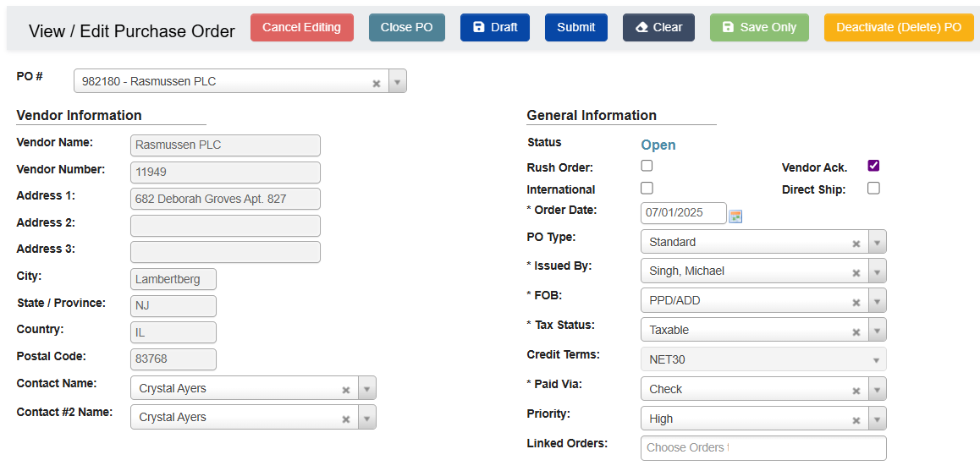This screenshot has height=471, width=980.
Task: Click the Linked Orders Choose Orders field
Action: (x=763, y=448)
